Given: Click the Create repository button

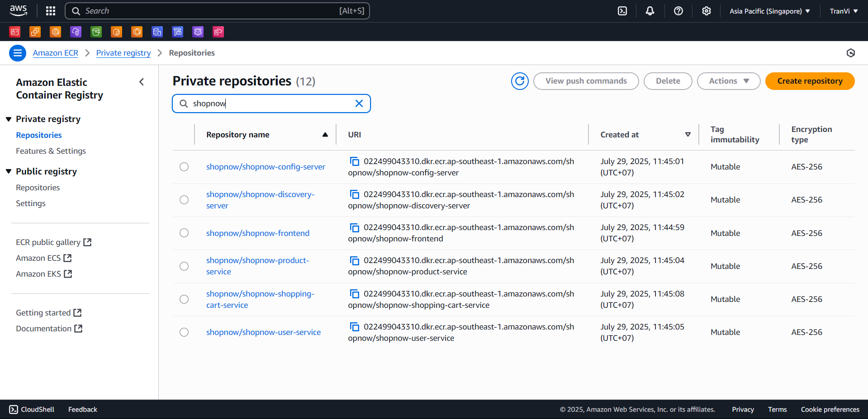Looking at the screenshot, I should coord(809,81).
